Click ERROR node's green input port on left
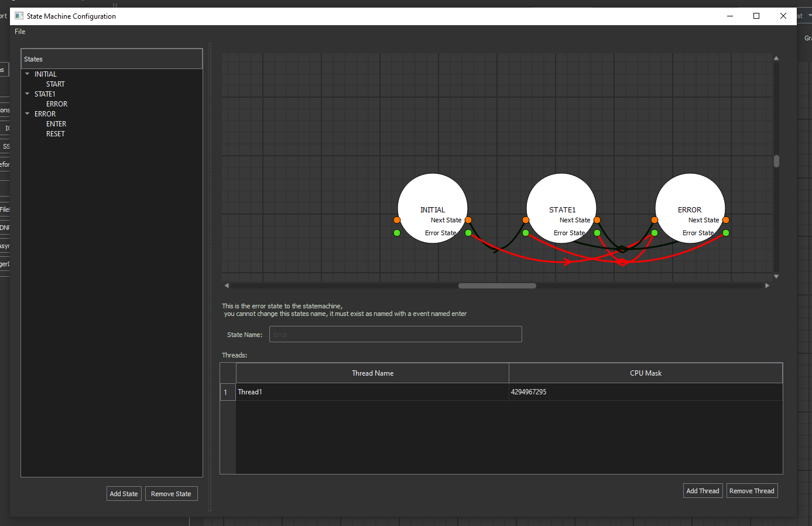This screenshot has height=526, width=812. [x=655, y=233]
